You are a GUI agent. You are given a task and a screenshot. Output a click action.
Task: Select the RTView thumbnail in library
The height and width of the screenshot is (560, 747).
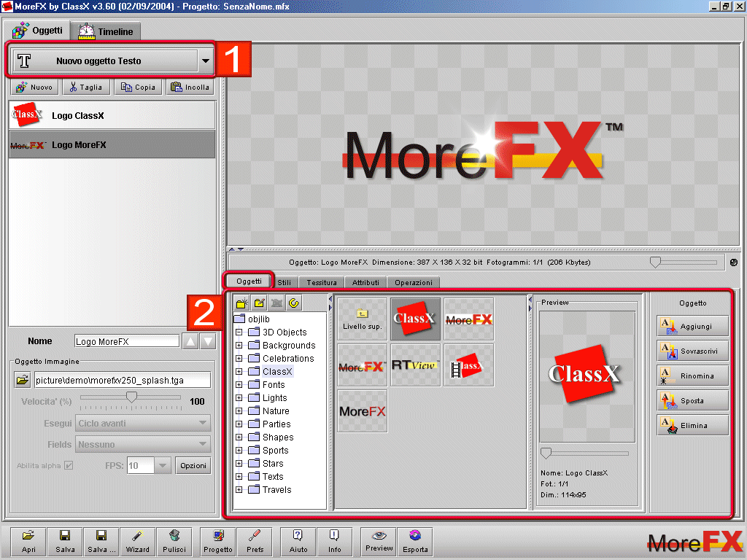(x=415, y=365)
